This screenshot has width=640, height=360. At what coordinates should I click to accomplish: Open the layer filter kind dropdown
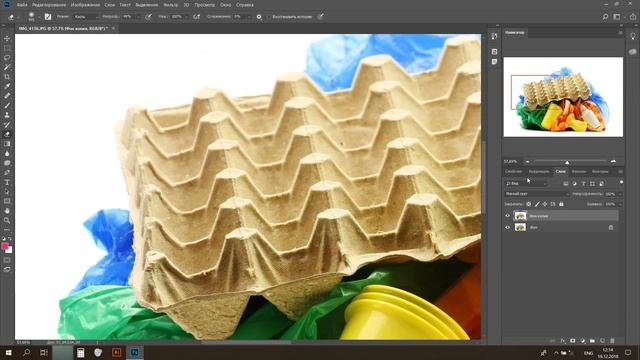pos(526,184)
